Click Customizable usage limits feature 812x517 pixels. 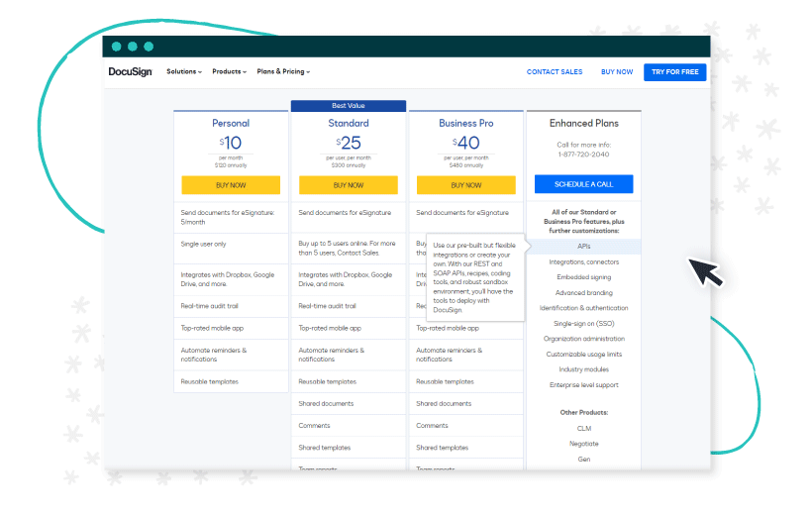pos(583,355)
